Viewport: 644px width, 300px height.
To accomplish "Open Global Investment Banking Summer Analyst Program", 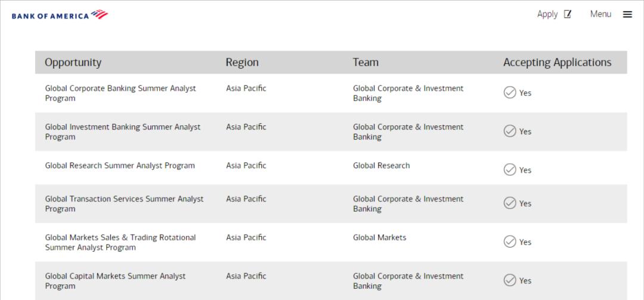I will (x=123, y=132).
